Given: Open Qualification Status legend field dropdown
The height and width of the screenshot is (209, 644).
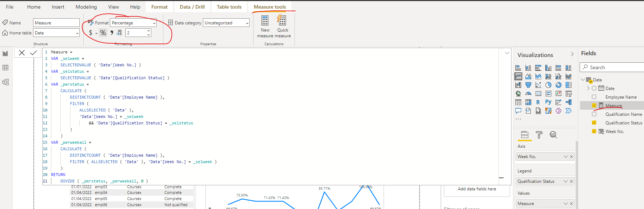Looking at the screenshot, I should click(x=566, y=181).
